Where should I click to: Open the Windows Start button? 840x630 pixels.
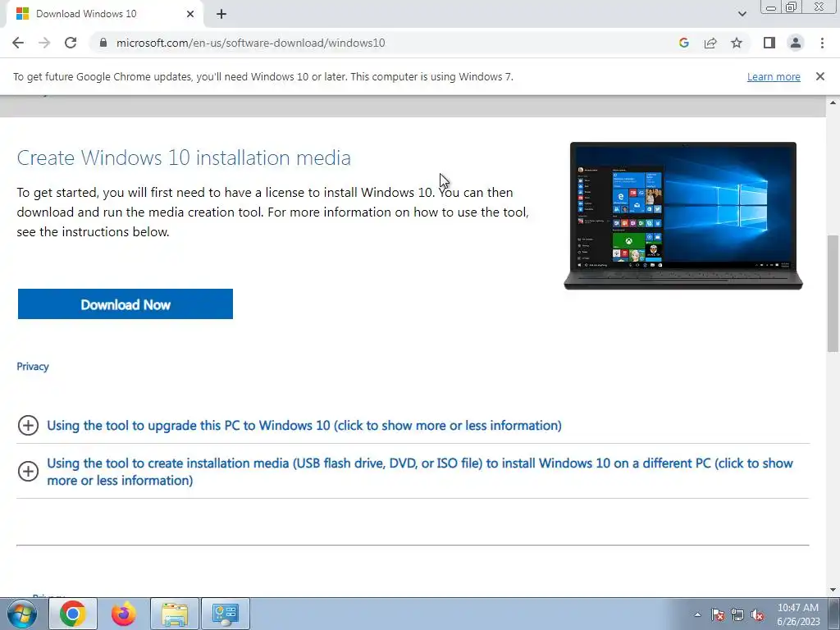[21, 614]
